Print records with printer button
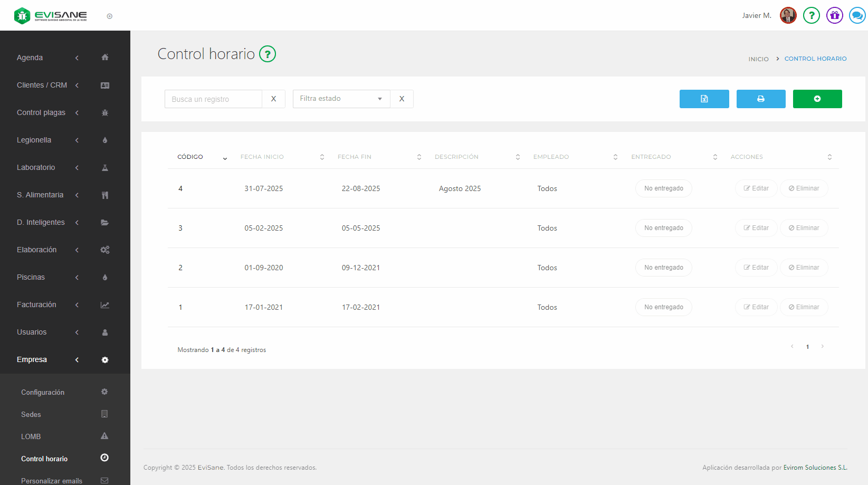Image resolution: width=868 pixels, height=485 pixels. [x=761, y=99]
